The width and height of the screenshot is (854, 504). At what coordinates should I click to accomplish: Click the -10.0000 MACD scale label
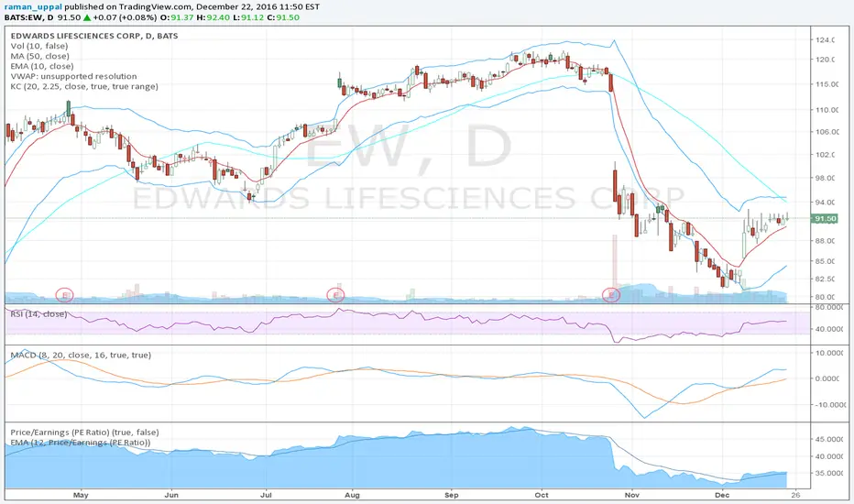pyautogui.click(x=829, y=405)
